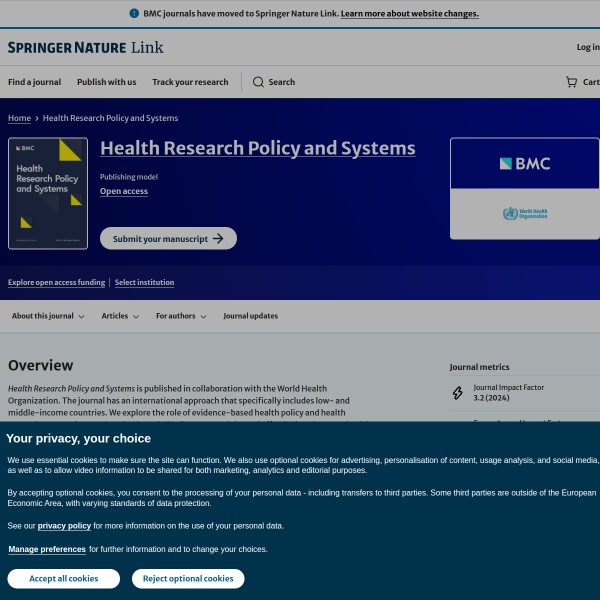Click the World Health Organization logo
Viewport: 600px width, 600px height.
pos(525,214)
